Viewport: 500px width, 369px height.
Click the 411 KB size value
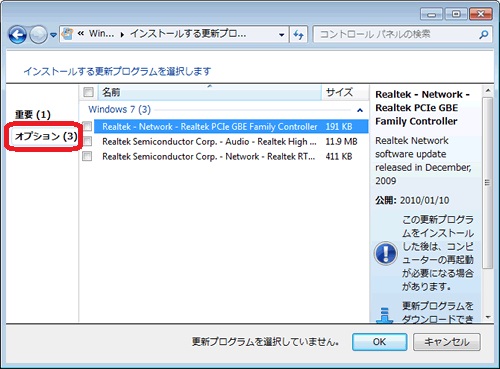339,156
